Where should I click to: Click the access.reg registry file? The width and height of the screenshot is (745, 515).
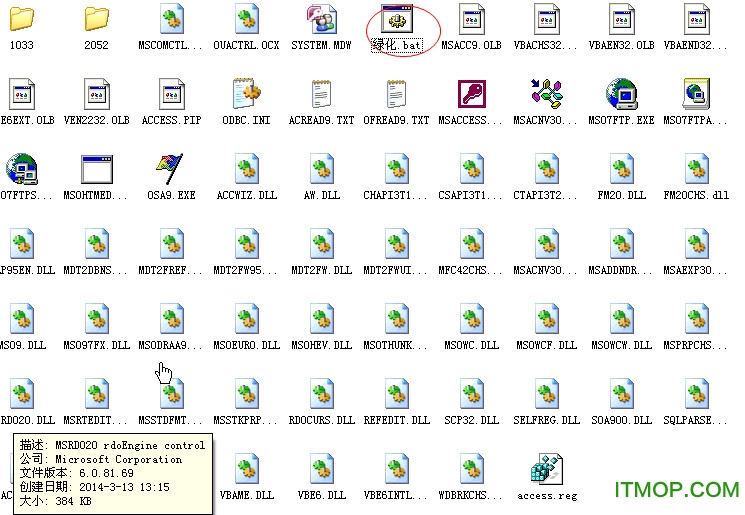pyautogui.click(x=546, y=470)
